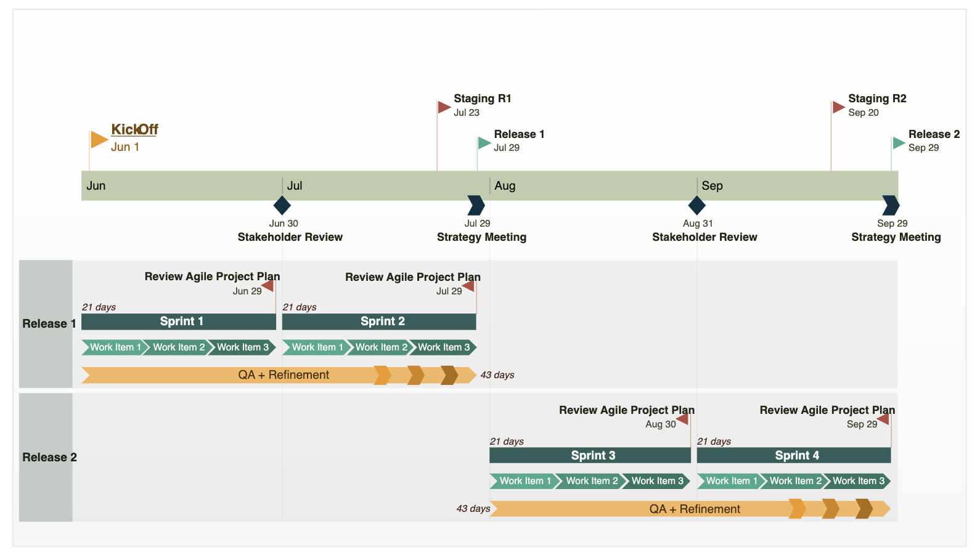Open the underlined Kickoff title link

coord(134,129)
